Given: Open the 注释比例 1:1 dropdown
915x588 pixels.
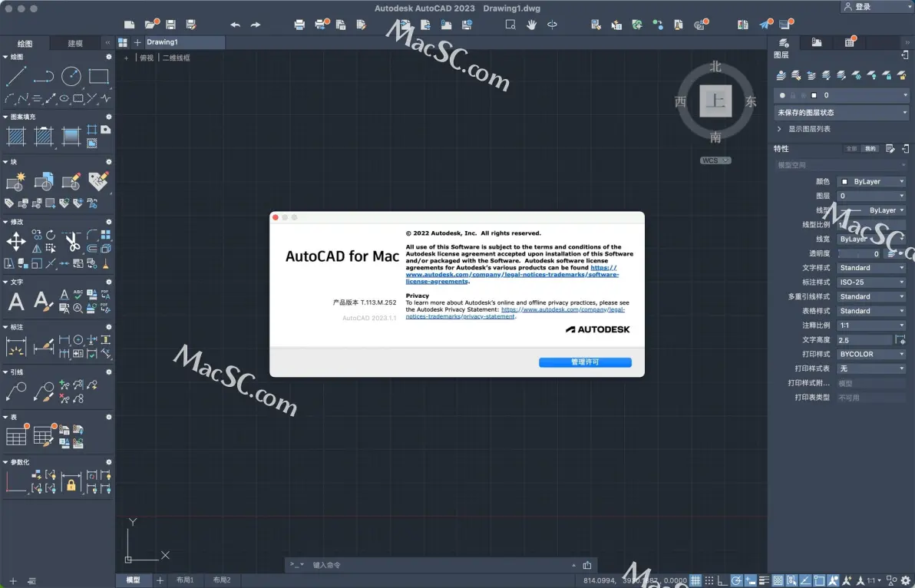Looking at the screenshot, I should coord(871,325).
